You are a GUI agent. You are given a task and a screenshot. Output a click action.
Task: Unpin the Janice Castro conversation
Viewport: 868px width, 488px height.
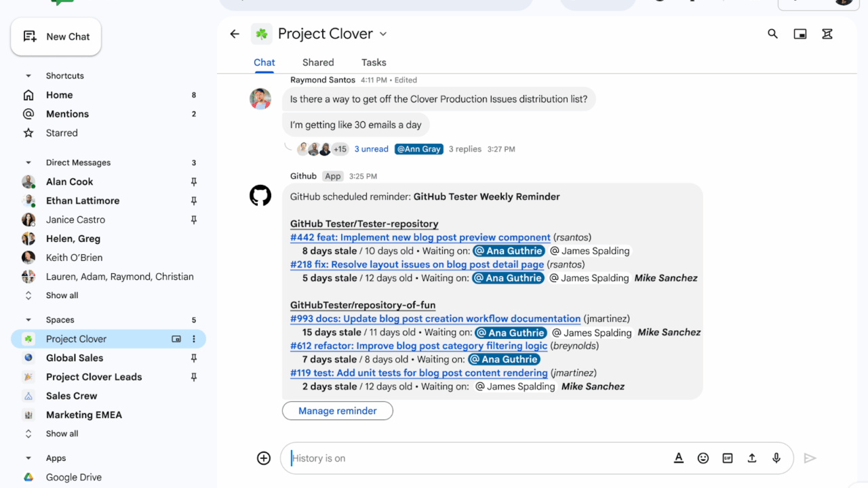click(x=194, y=220)
